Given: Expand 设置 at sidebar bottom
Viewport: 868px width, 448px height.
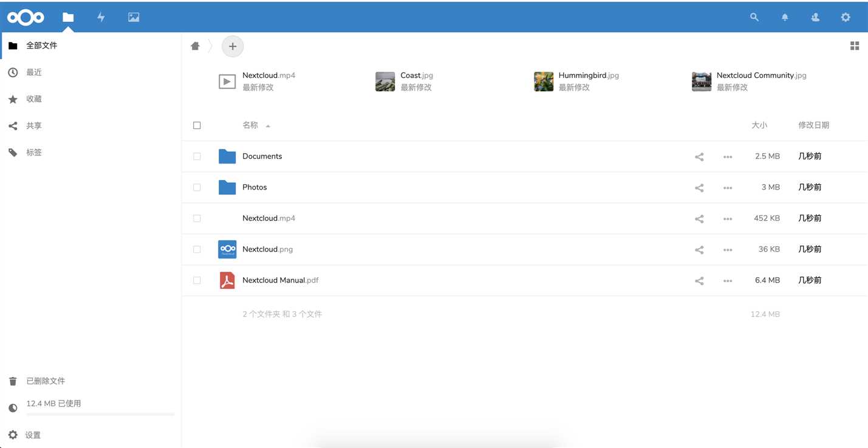Looking at the screenshot, I should (x=91, y=435).
